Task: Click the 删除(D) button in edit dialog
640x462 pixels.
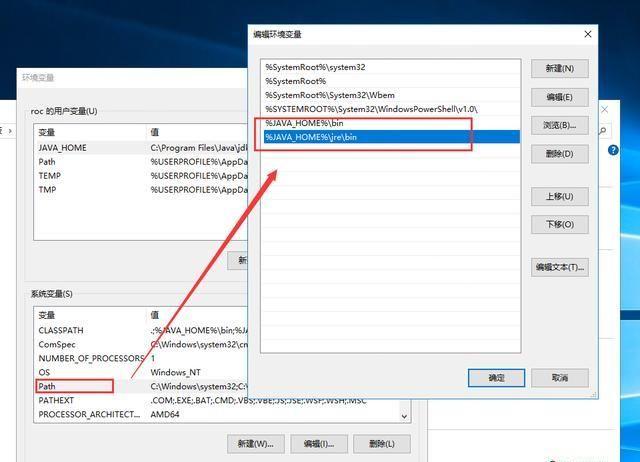Action: (560, 154)
